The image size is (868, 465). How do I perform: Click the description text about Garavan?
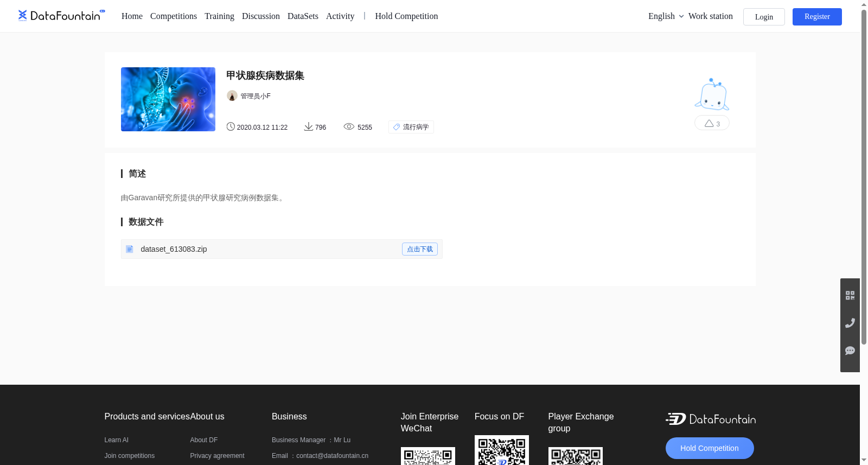tap(203, 198)
